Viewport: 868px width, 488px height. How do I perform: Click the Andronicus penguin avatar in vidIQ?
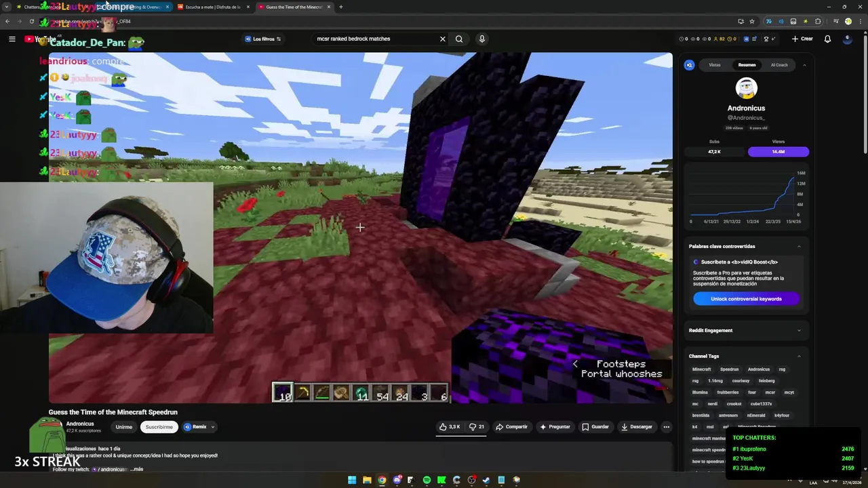[747, 88]
